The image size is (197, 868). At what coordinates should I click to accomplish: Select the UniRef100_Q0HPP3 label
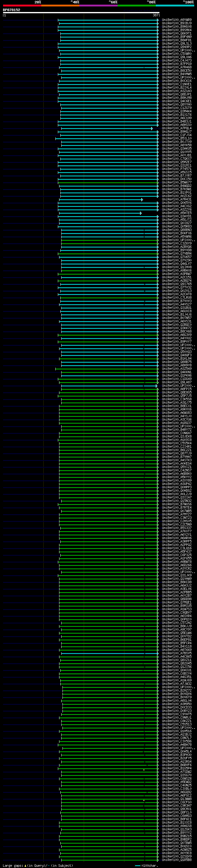(x=177, y=487)
